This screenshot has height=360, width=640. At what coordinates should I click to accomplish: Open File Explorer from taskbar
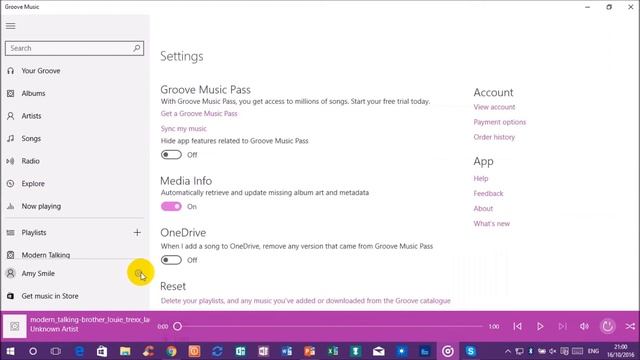tap(125, 351)
